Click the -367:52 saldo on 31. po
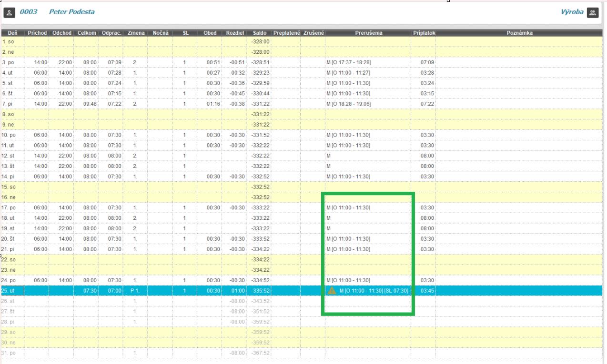The height and width of the screenshot is (364, 607). [261, 353]
